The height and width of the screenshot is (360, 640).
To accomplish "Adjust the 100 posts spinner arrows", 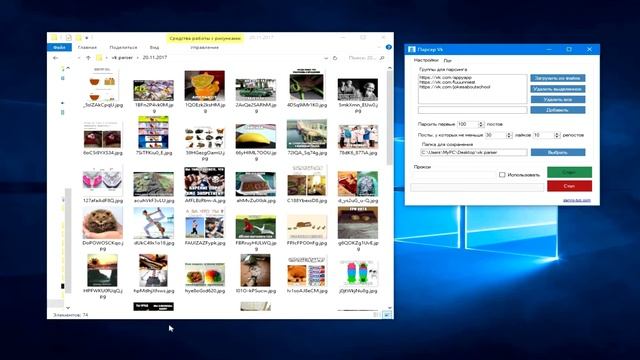I will [x=481, y=124].
